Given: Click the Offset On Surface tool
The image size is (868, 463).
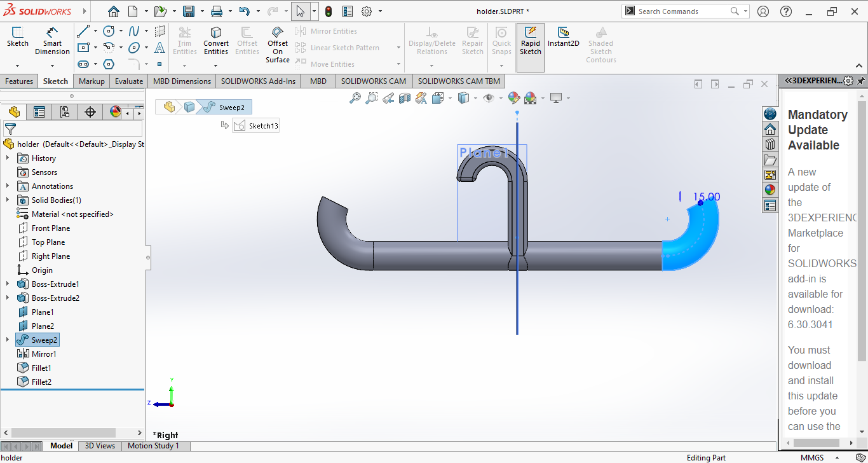Looking at the screenshot, I should 278,43.
